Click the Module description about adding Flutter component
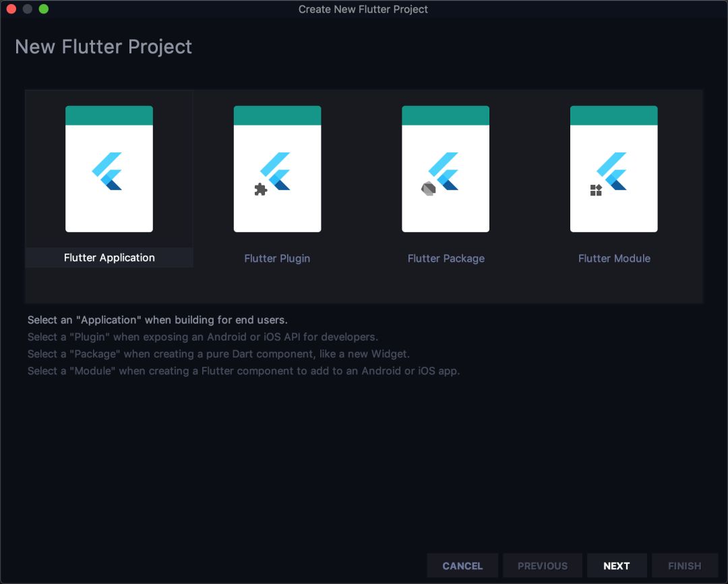Image resolution: width=728 pixels, height=584 pixels. tap(244, 371)
